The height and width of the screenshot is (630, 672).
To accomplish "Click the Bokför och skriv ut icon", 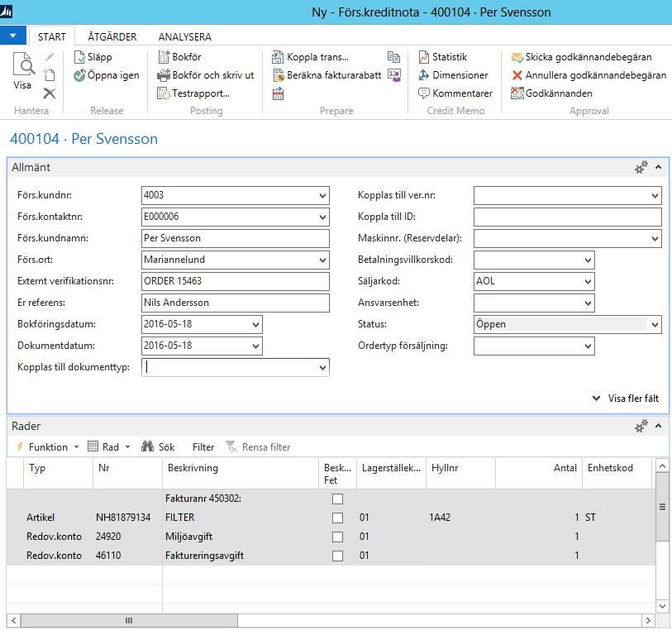I will point(164,75).
